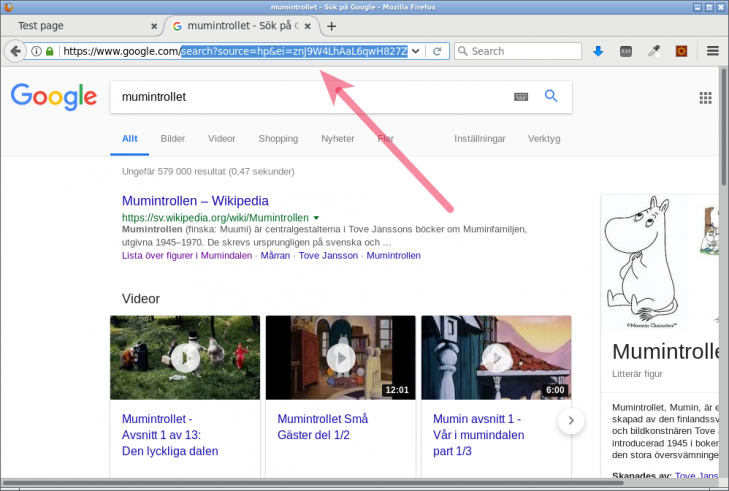Play the Den lyckliga dalen video thumbnail

point(185,358)
